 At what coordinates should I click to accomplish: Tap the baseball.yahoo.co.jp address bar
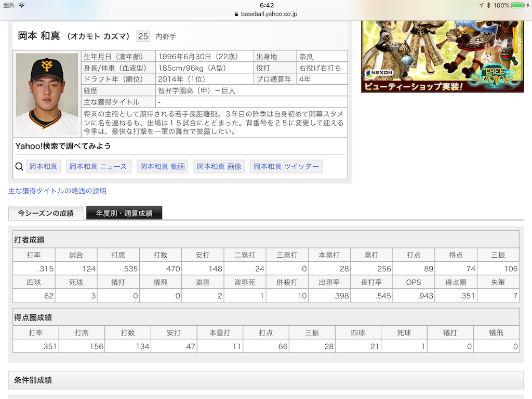[266, 14]
